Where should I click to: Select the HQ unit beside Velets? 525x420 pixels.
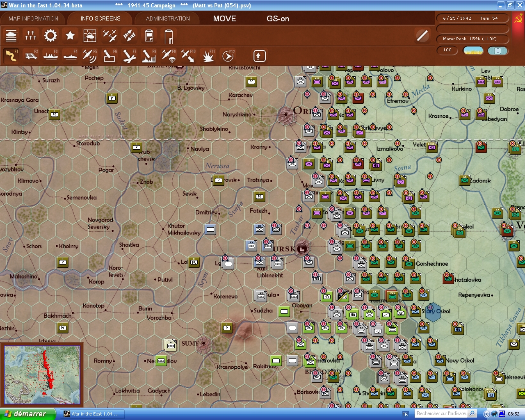coord(432,147)
